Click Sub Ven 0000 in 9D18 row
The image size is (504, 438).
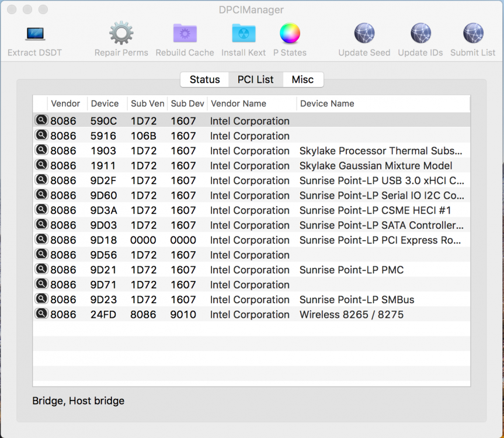(143, 240)
